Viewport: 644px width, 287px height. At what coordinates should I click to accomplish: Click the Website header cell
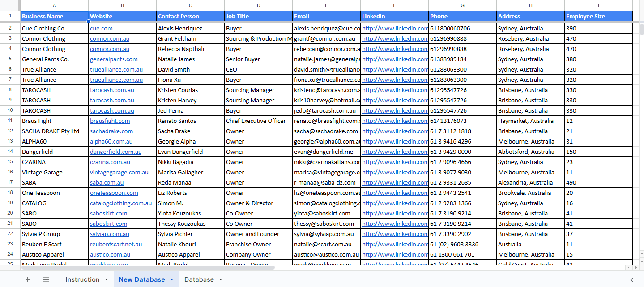123,16
